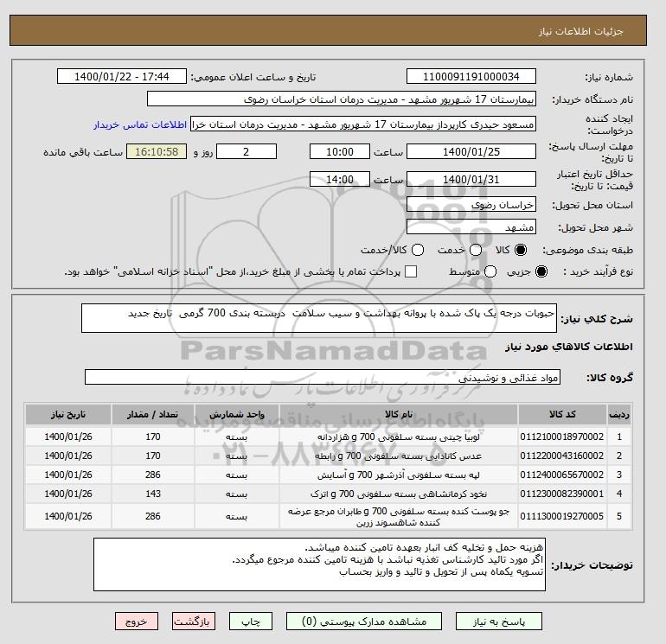Screen dimensions: 666x644
Task: Select the جزیی purchase type radio
Action: point(541,271)
